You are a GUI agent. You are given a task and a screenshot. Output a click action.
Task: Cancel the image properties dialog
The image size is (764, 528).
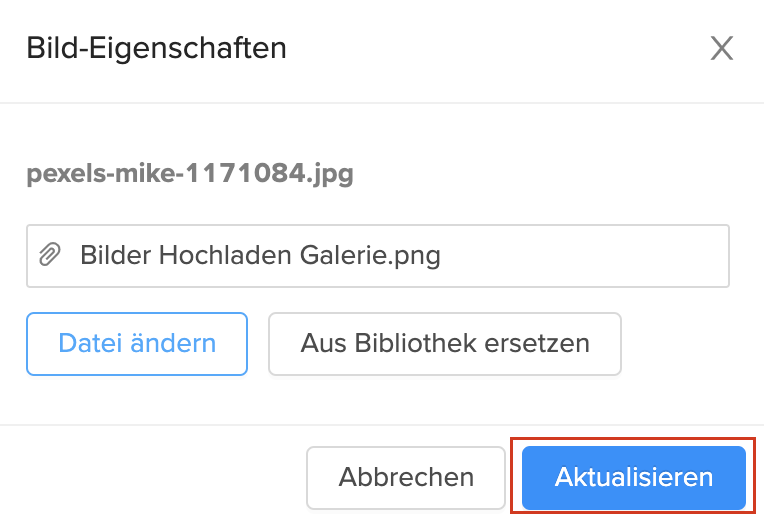point(406,477)
